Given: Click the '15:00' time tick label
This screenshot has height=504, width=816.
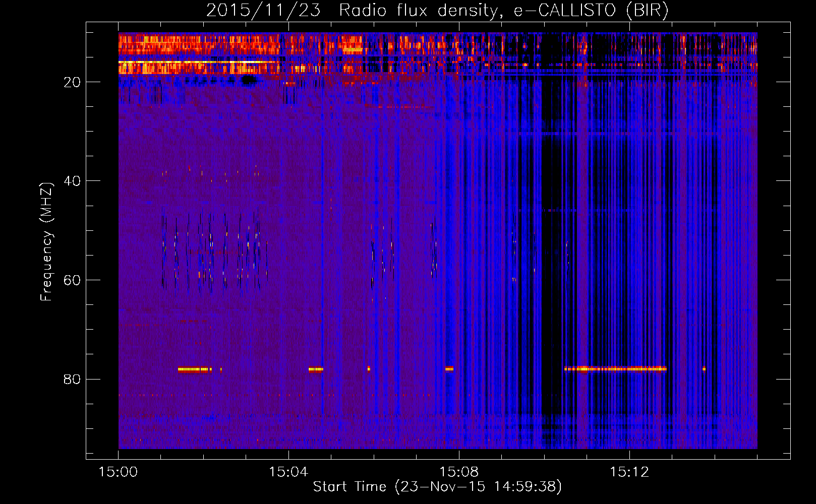Looking at the screenshot, I should click(x=119, y=472).
